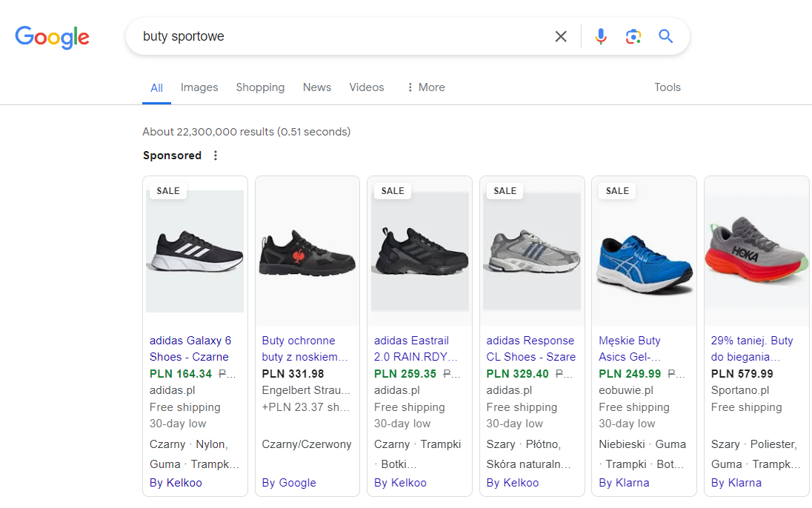
Task: Click price PLN 164.34
Action: 181,373
